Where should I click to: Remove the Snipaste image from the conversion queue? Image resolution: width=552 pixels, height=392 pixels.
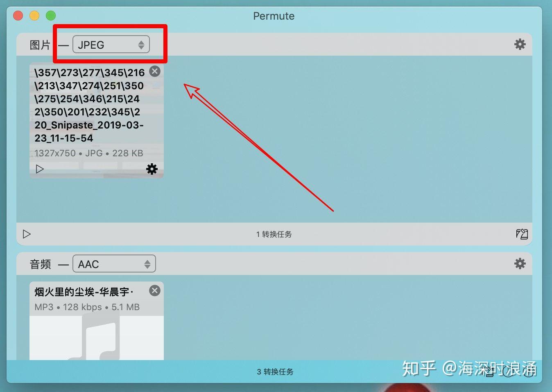pyautogui.click(x=154, y=71)
